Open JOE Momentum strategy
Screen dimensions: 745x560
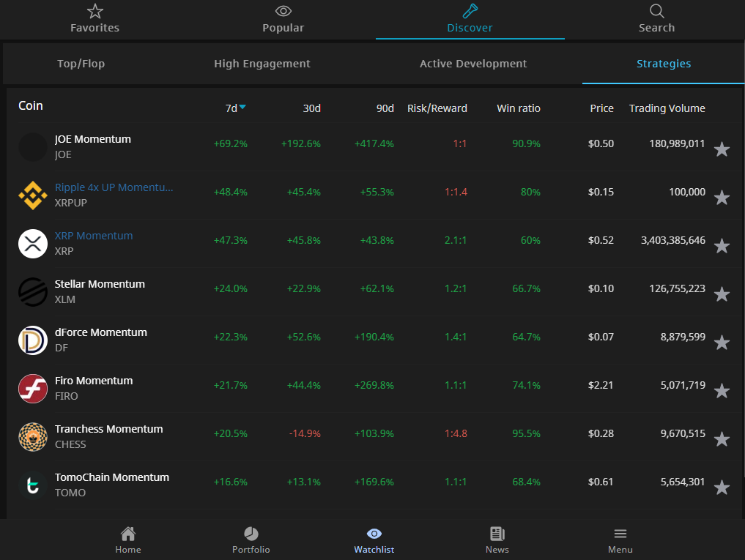tap(92, 139)
